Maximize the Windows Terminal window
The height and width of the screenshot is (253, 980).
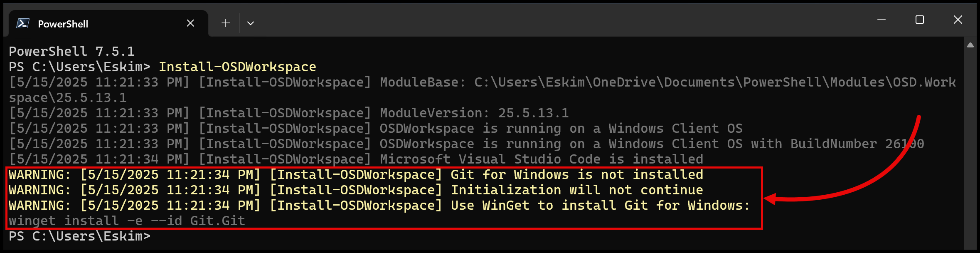coord(919,19)
